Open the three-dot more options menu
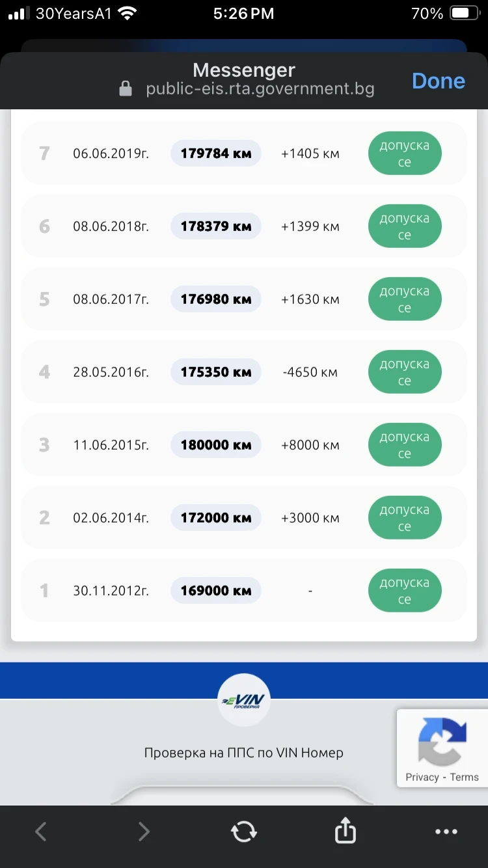Screen dimensions: 488x868 coord(446,831)
